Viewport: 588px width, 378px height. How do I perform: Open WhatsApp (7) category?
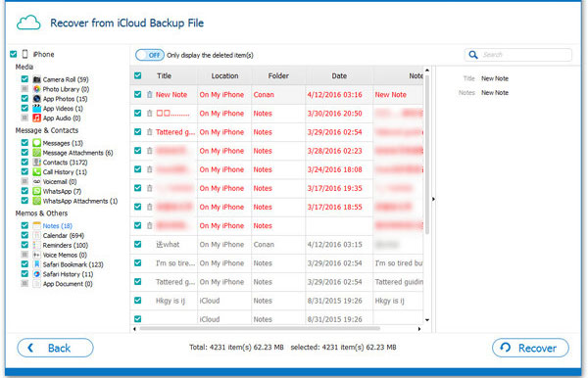click(x=62, y=191)
